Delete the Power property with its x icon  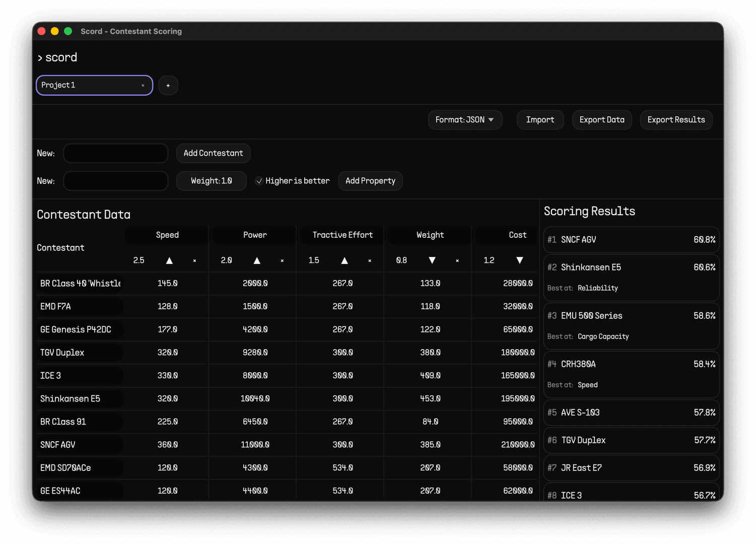282,261
